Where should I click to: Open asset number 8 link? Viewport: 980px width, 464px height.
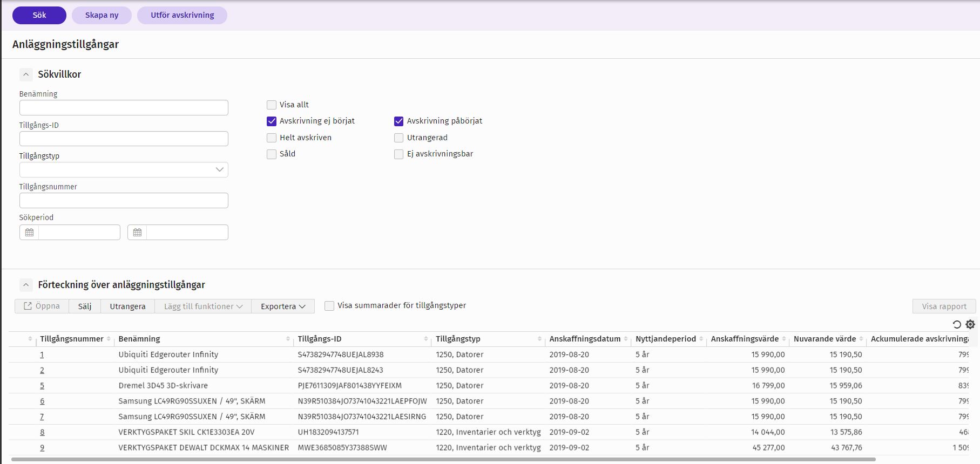click(42, 433)
